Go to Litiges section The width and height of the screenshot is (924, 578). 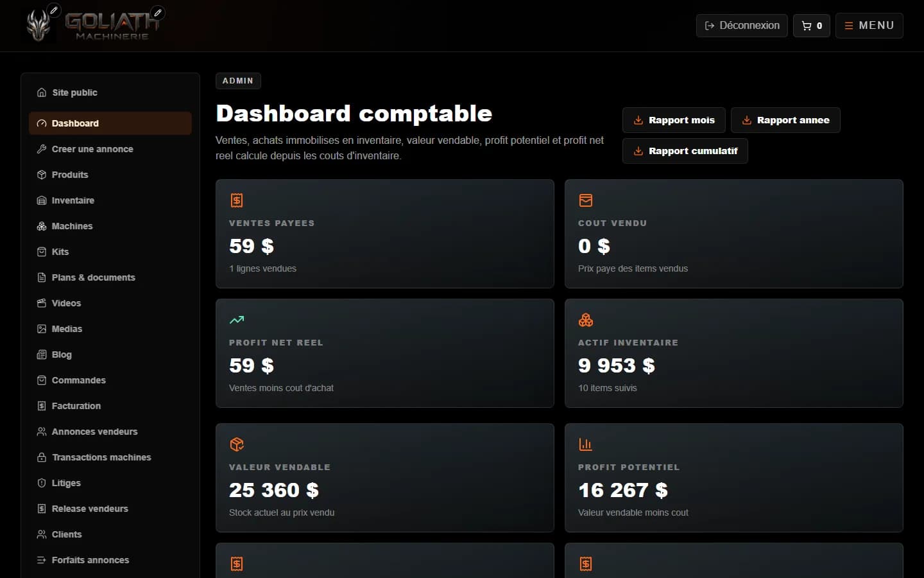click(x=110, y=483)
